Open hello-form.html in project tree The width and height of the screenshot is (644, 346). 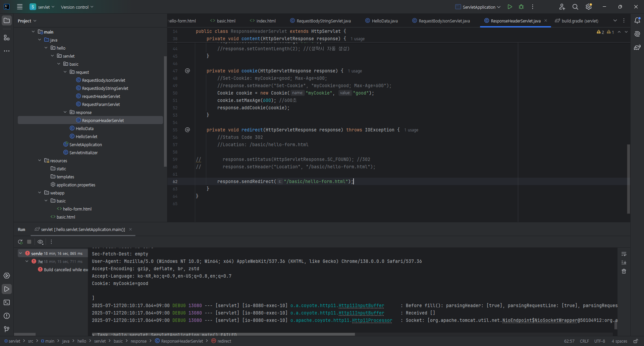tap(77, 209)
